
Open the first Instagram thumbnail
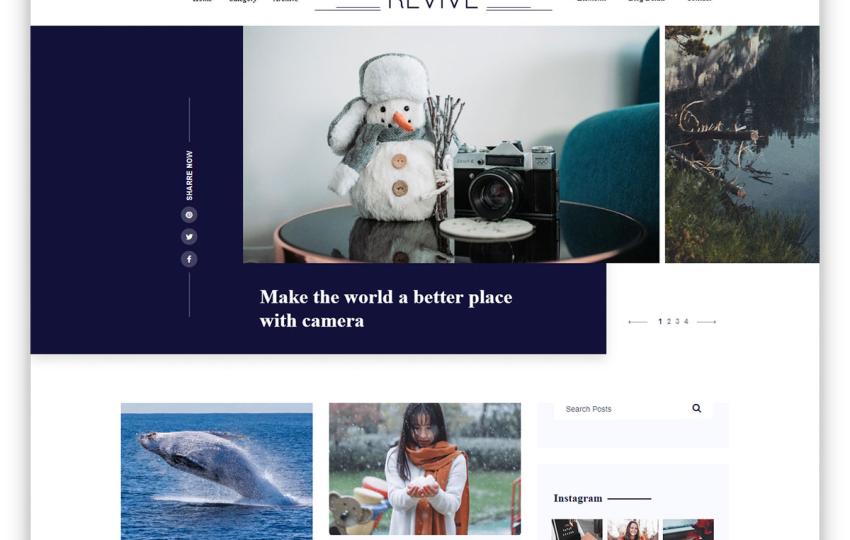[577, 530]
